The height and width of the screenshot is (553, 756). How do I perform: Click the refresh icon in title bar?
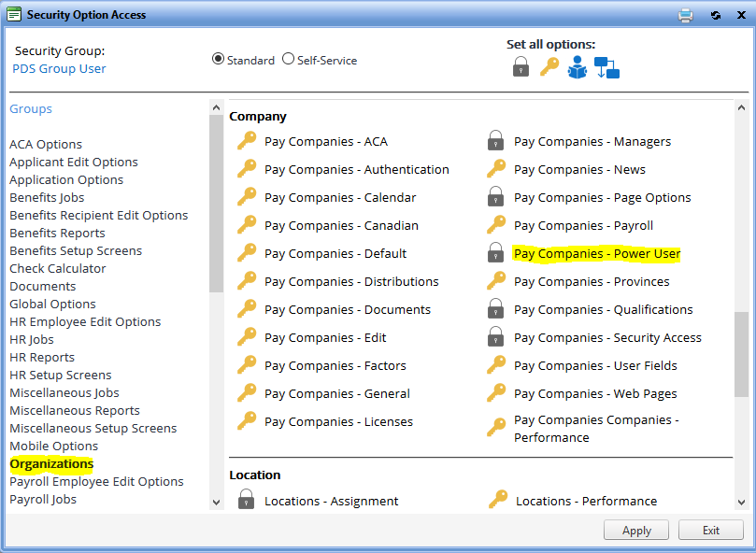[x=716, y=16]
